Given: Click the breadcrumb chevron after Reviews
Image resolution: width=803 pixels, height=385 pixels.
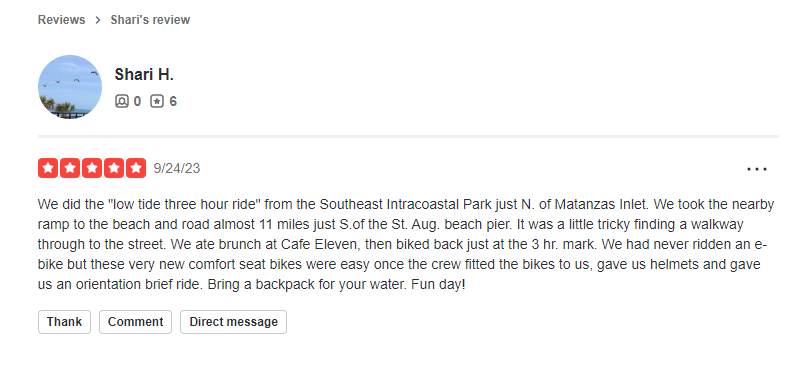Looking at the screenshot, I should point(98,20).
